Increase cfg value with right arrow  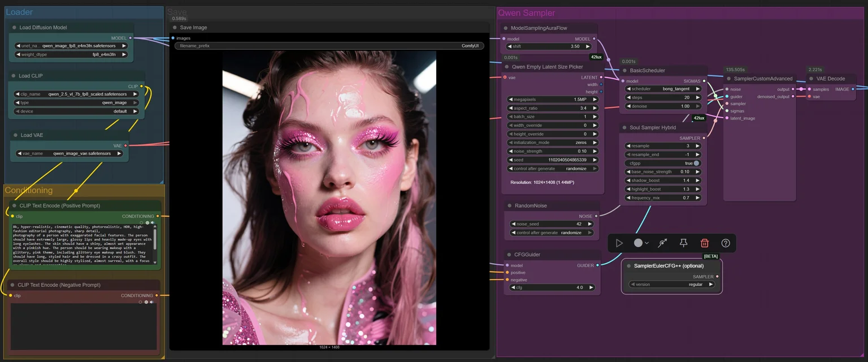pos(591,287)
